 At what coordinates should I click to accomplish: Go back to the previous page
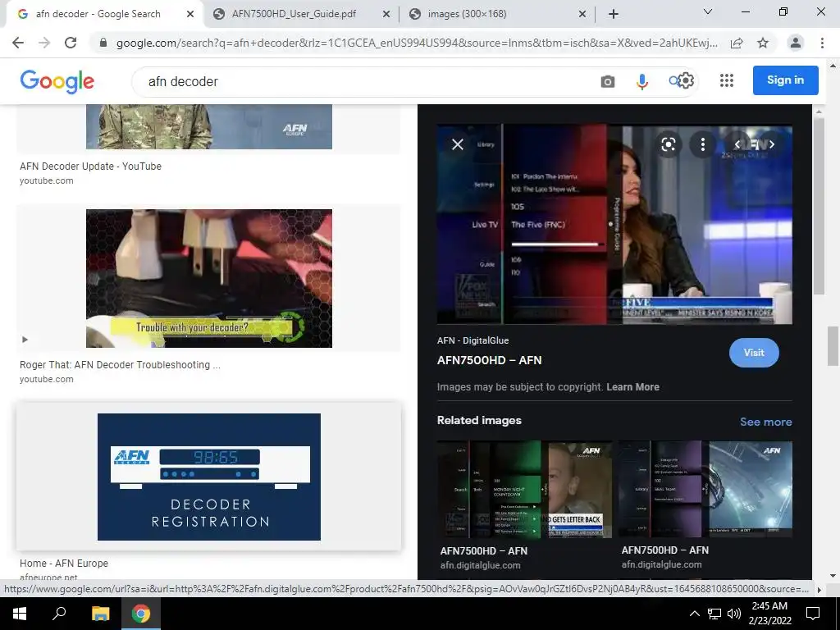click(x=18, y=43)
